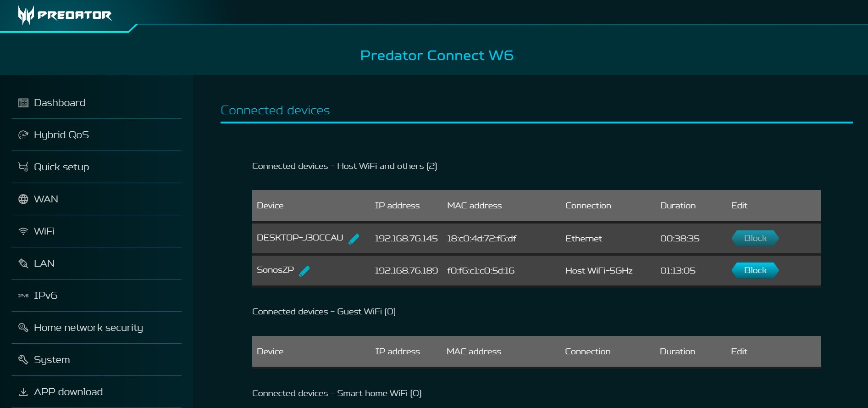Click the Predator logo in the header
Image resolution: width=868 pixels, height=408 pixels.
65,15
